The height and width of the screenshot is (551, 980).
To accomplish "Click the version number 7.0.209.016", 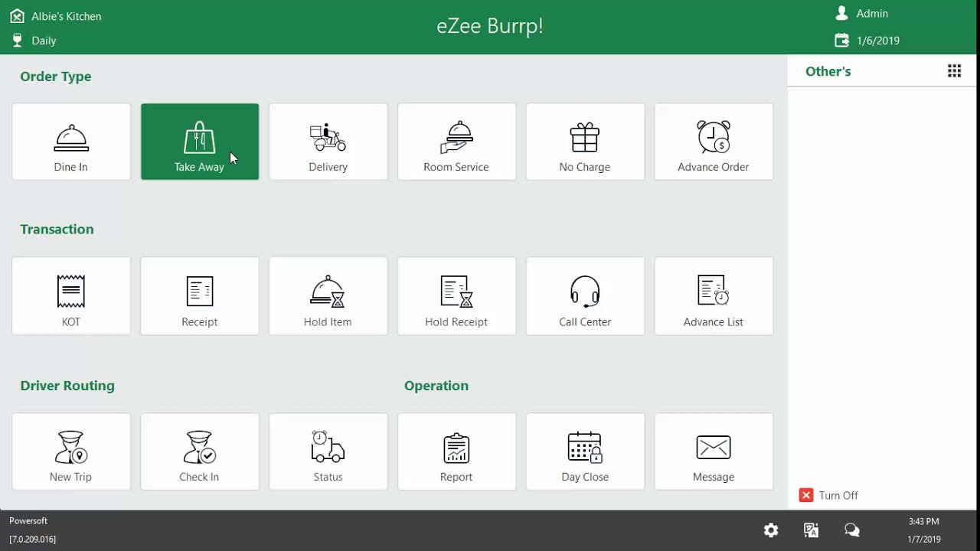I will point(33,540).
